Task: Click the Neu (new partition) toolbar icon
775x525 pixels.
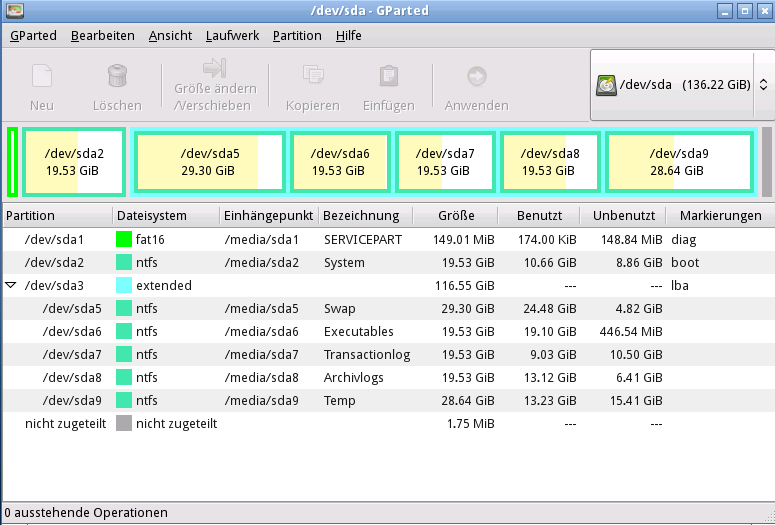Action: coord(42,76)
